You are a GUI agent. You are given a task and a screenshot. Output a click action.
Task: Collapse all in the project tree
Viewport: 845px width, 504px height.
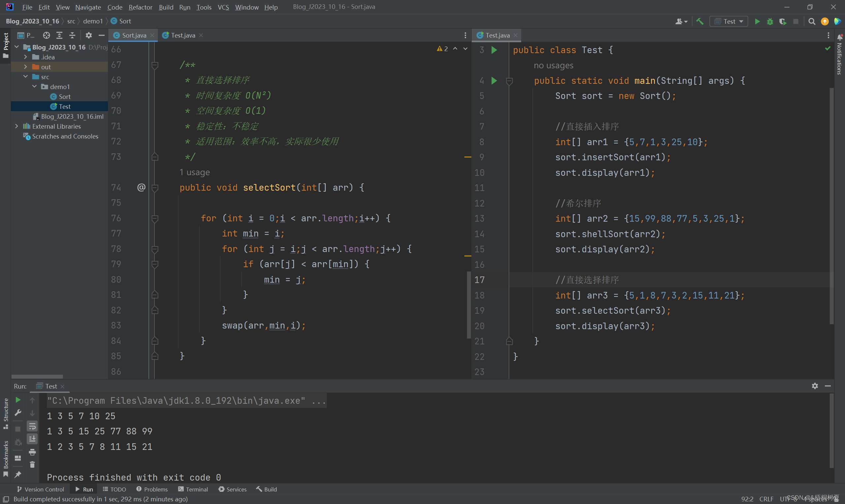72,35
